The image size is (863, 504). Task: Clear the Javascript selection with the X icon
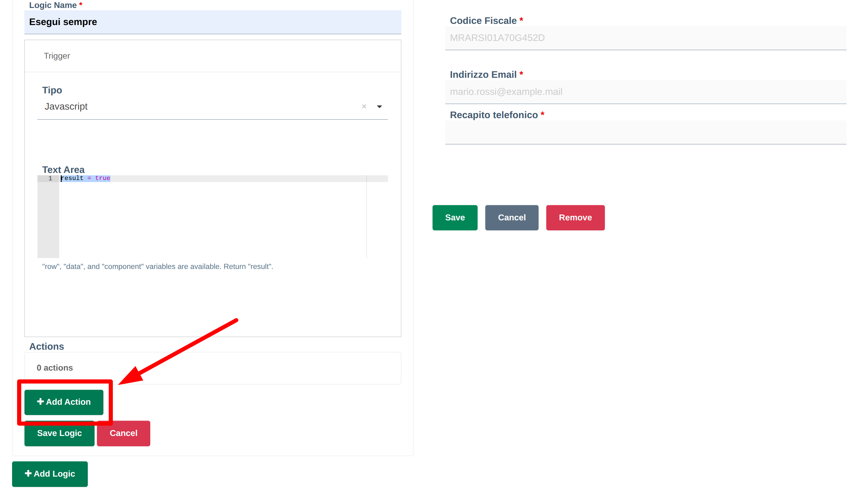click(364, 106)
